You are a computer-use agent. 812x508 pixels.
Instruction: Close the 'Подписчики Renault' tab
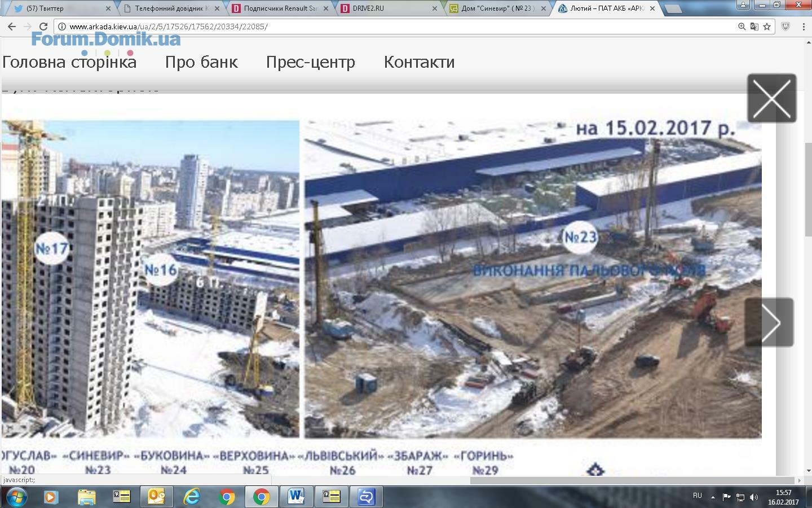[326, 8]
